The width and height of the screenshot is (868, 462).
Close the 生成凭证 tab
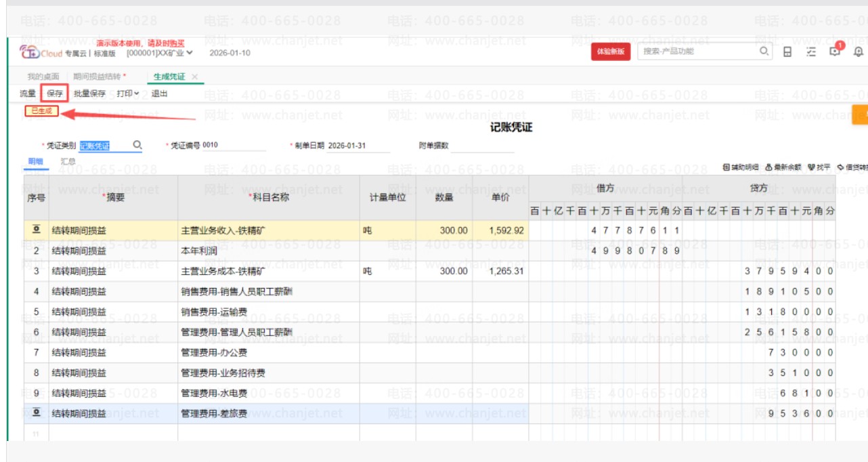(x=195, y=77)
